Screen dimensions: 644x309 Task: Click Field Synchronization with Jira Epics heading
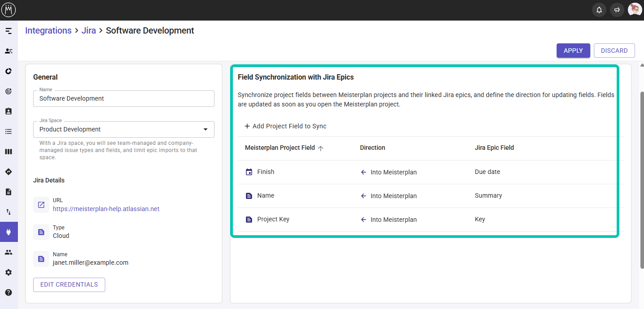click(x=296, y=77)
